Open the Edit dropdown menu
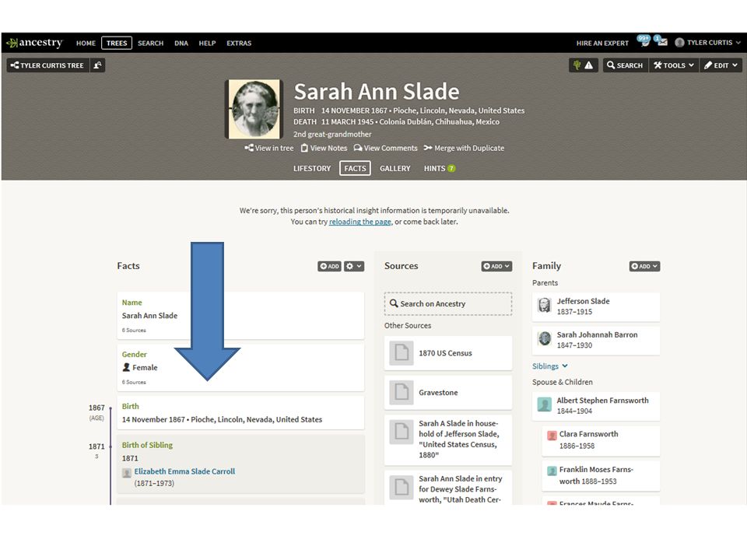This screenshot has width=747, height=560. click(721, 65)
